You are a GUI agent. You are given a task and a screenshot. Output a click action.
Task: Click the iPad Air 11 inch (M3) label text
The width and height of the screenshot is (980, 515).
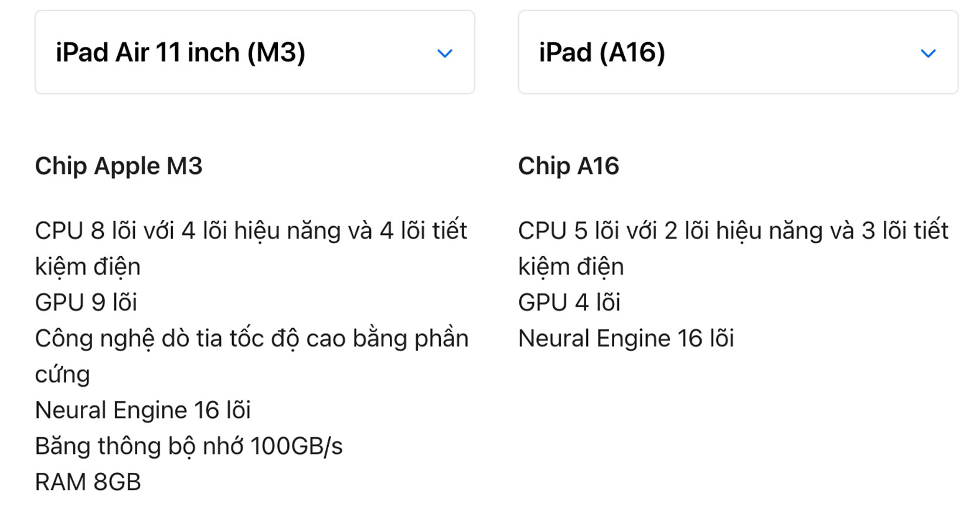[181, 53]
